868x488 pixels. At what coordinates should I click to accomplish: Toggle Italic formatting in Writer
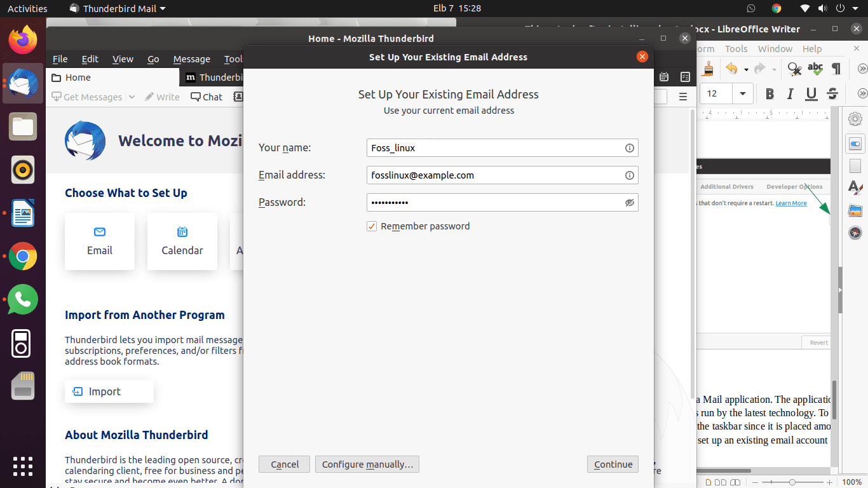coord(790,94)
